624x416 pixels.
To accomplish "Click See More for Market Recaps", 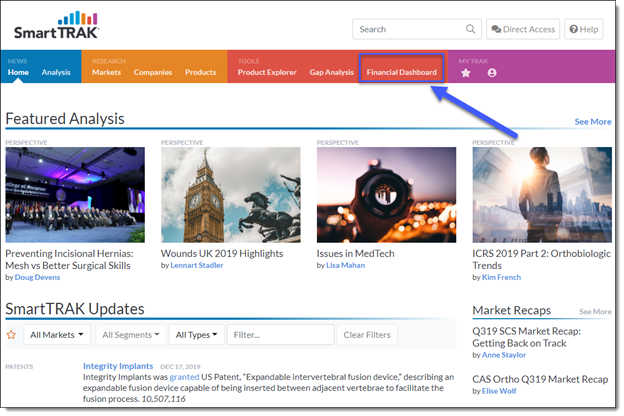I will [595, 312].
